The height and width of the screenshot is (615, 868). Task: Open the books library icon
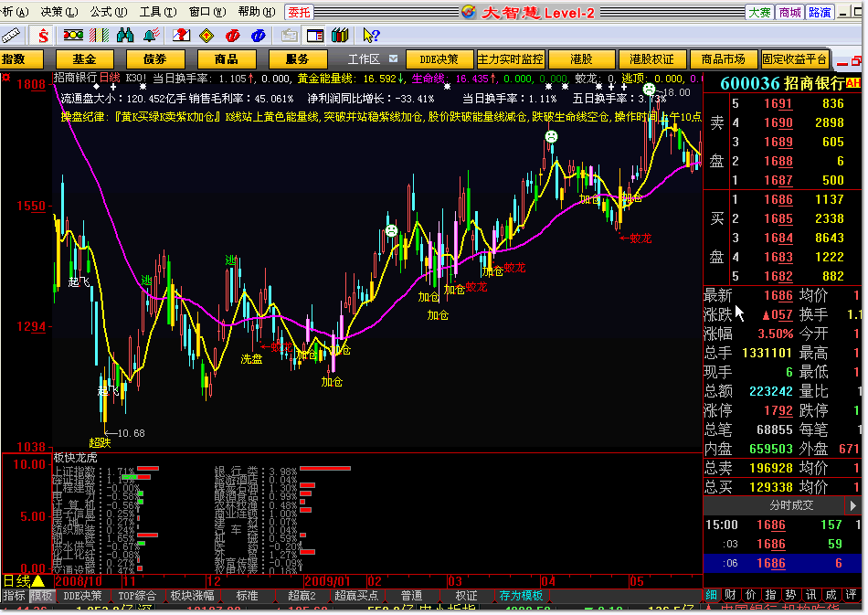[x=340, y=36]
